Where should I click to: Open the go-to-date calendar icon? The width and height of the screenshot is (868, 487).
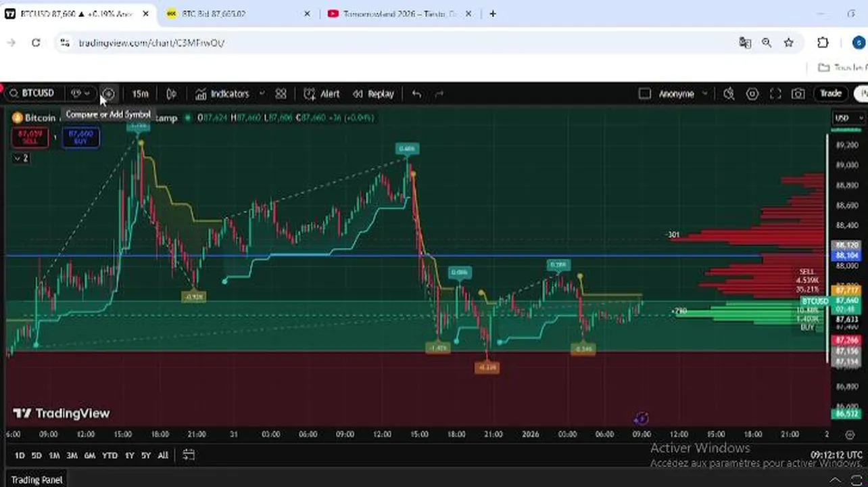click(x=189, y=455)
